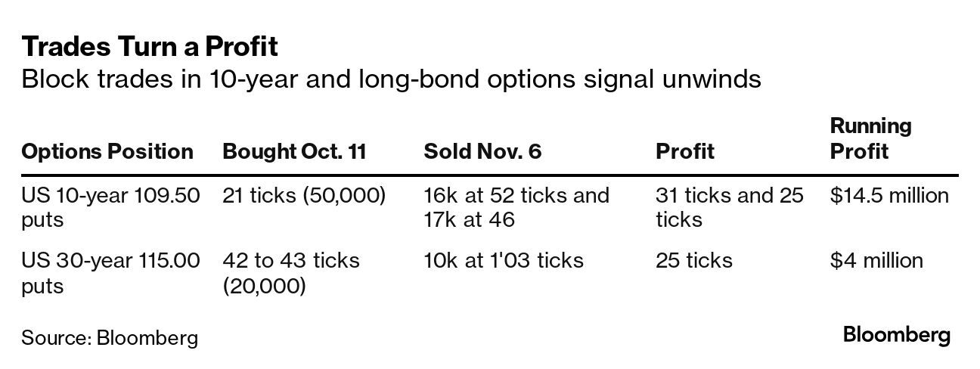Select the Bought Oct. 11 column header
The height and width of the screenshot is (369, 980).
[294, 151]
